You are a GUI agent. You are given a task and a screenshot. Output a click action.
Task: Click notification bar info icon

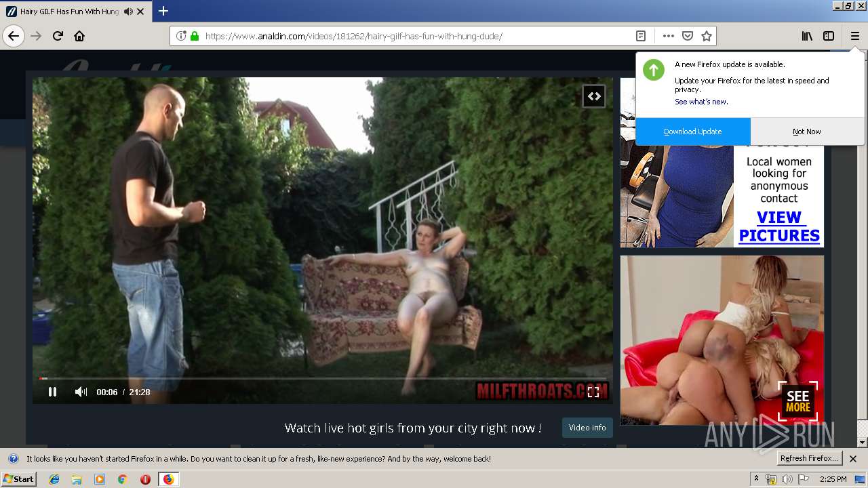click(13, 459)
